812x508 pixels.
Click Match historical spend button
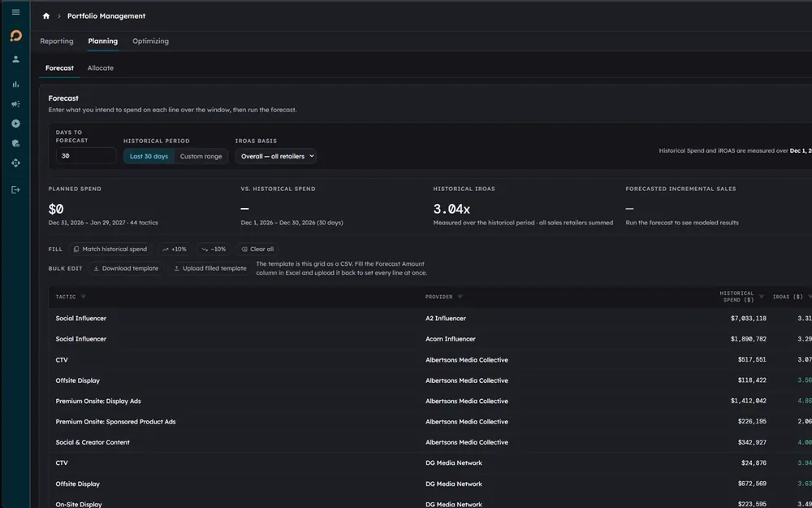[x=110, y=250]
